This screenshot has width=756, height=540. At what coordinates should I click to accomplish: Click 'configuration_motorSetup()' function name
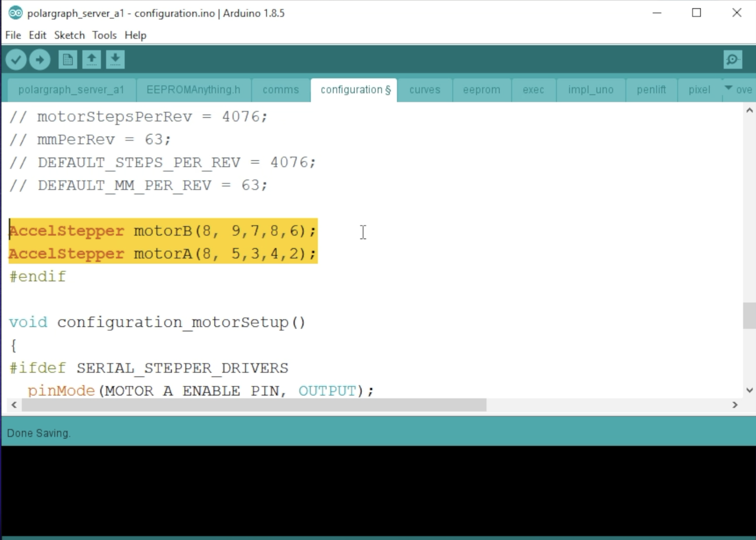point(182,322)
